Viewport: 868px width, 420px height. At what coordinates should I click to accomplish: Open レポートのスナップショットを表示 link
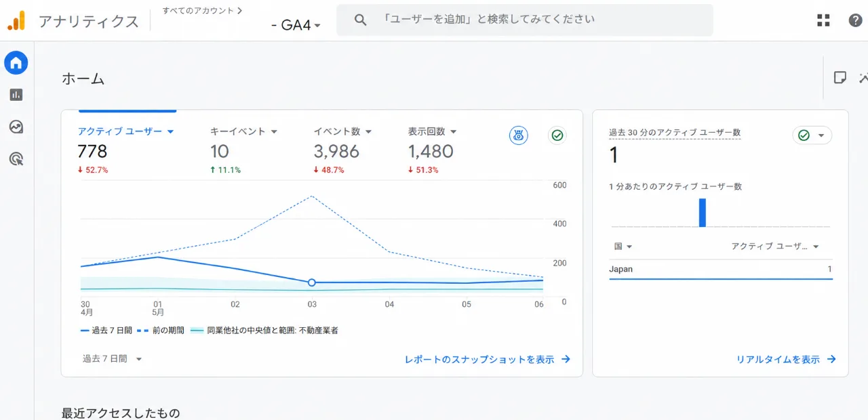[487, 360]
